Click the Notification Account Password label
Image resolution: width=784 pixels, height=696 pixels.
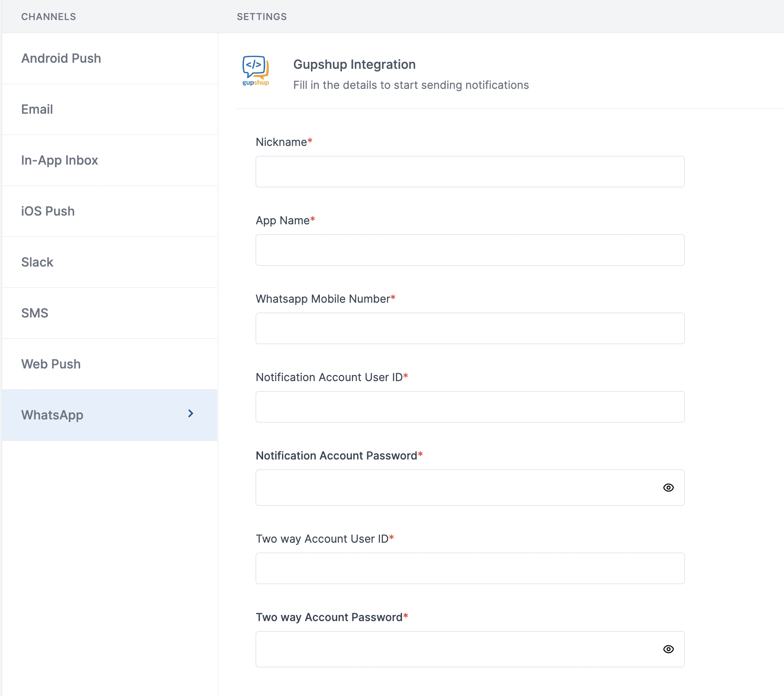tap(339, 456)
